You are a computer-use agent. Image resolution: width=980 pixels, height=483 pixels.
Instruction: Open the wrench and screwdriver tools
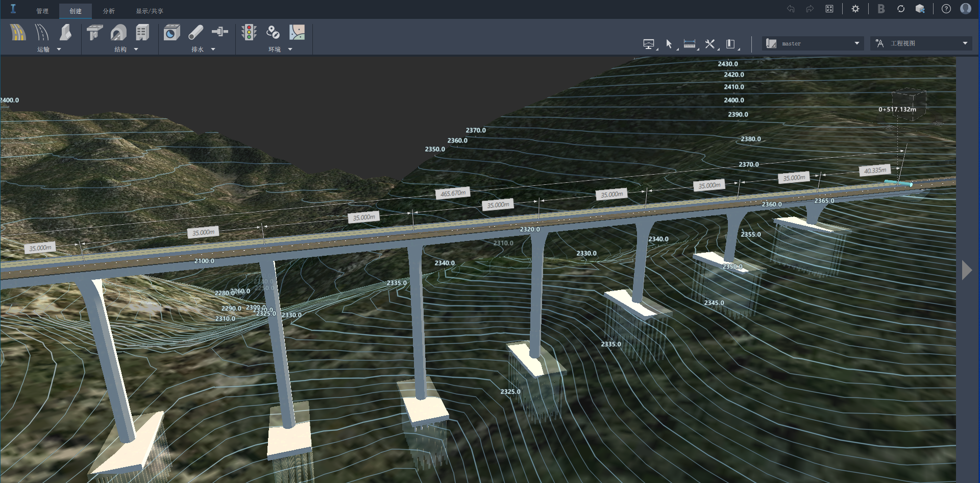click(x=710, y=44)
